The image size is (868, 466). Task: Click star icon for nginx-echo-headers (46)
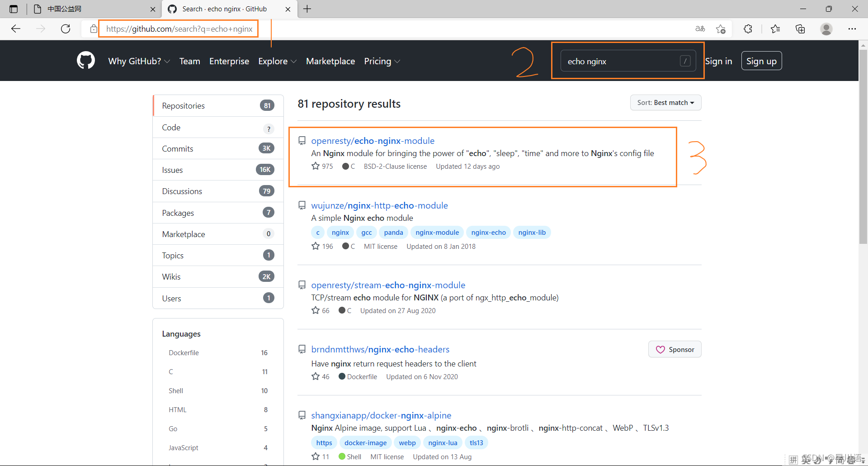tap(316, 376)
